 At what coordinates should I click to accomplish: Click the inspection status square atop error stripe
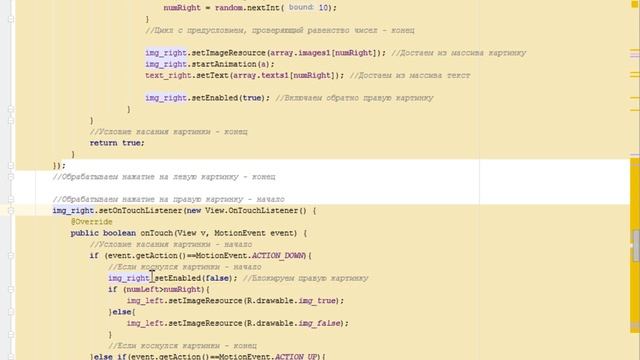pos(635,3)
